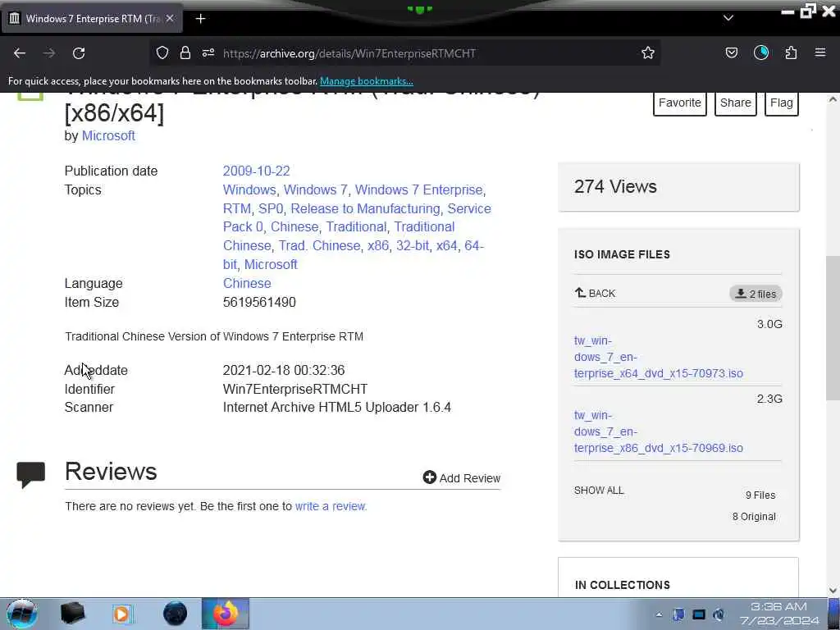This screenshot has height=630, width=840.
Task: Download the x86 dvd x15-70969 iso file
Action: click(x=659, y=431)
